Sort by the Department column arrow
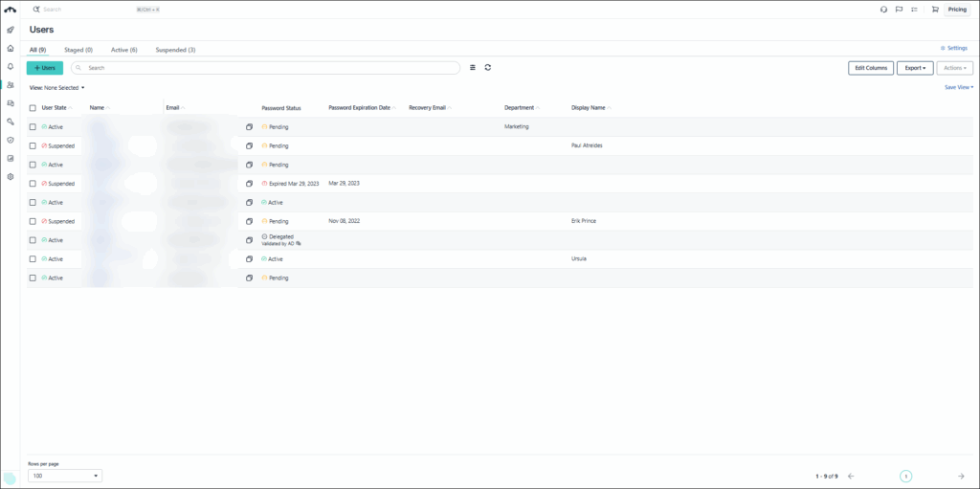 pos(538,108)
